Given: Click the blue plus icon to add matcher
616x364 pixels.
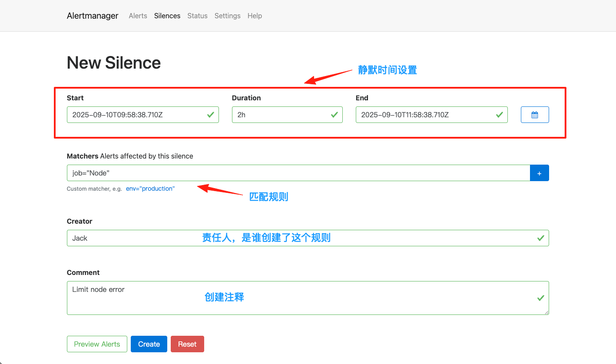Looking at the screenshot, I should (540, 173).
